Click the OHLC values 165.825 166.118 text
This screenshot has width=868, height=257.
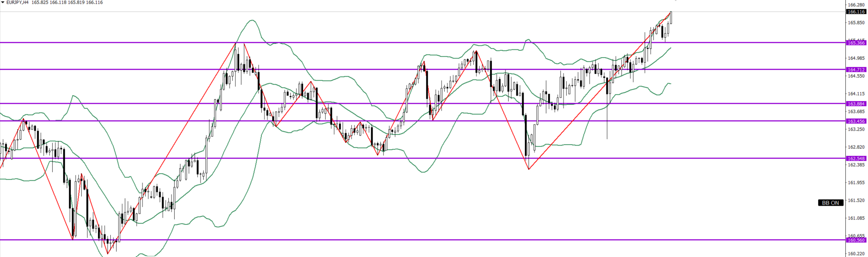[x=49, y=3]
